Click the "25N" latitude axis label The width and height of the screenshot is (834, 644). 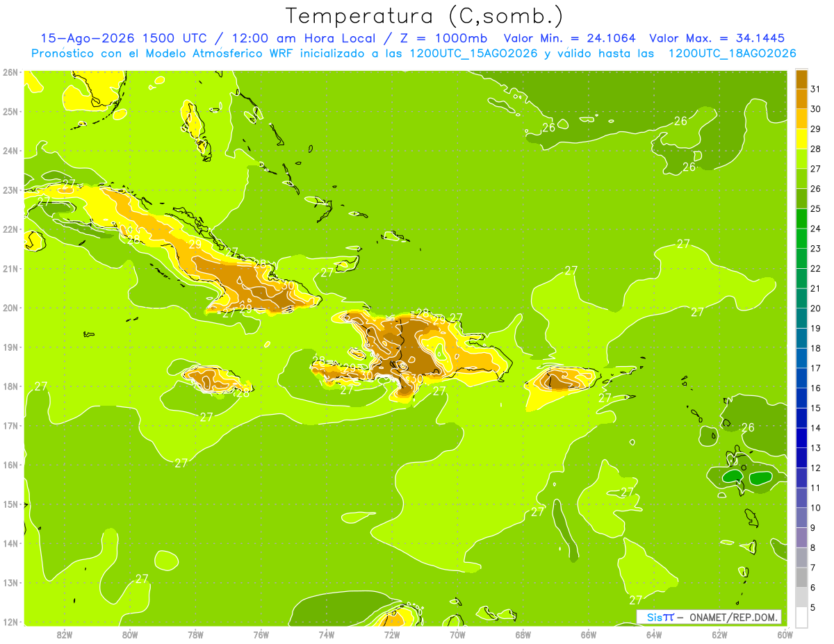coord(10,111)
